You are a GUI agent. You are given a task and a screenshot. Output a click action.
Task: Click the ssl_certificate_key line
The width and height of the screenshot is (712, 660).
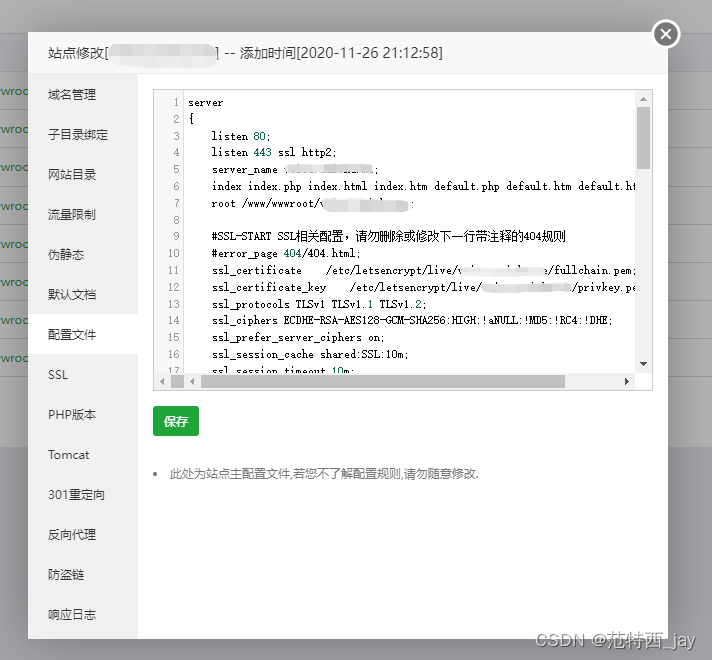coord(423,287)
